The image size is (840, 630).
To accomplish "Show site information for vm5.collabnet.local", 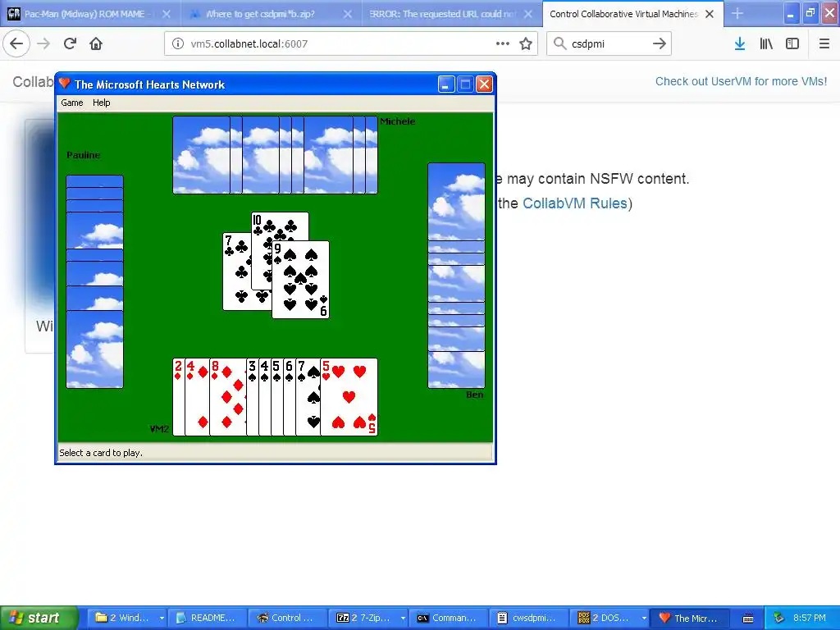I will coord(178,44).
